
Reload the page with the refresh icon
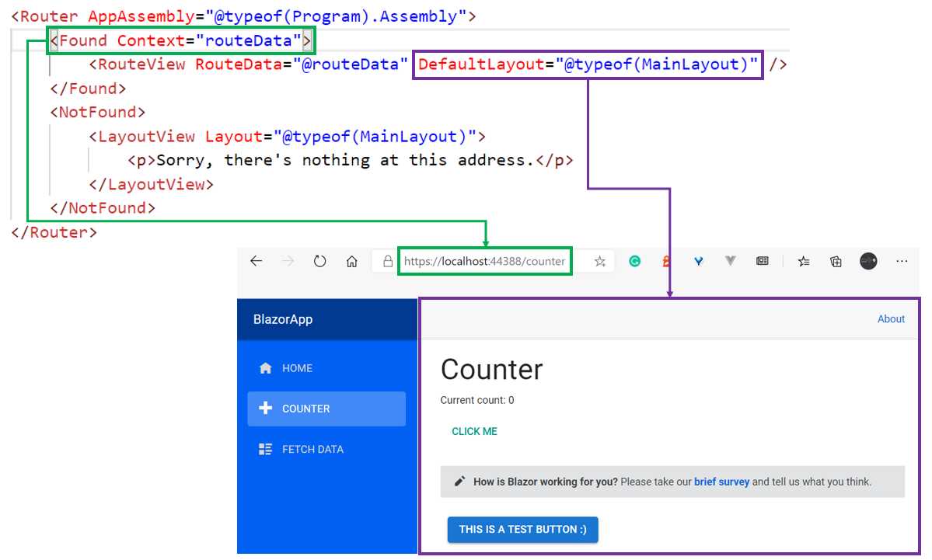[x=319, y=261]
